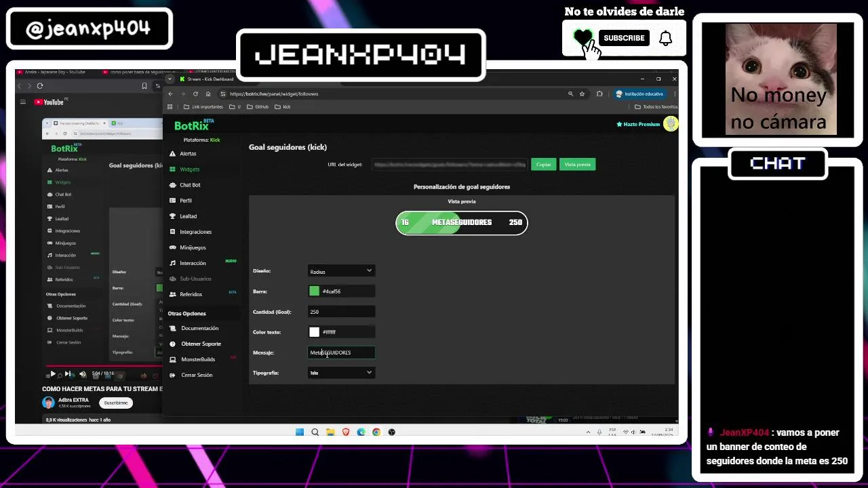Click the Suscribirme button under video
The image size is (868, 488).
coord(116,403)
